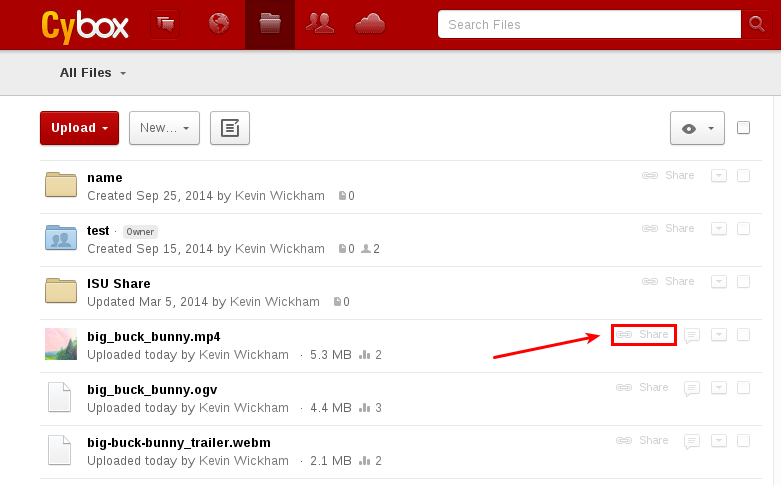
Task: Open the test folder title
Action: click(x=98, y=231)
